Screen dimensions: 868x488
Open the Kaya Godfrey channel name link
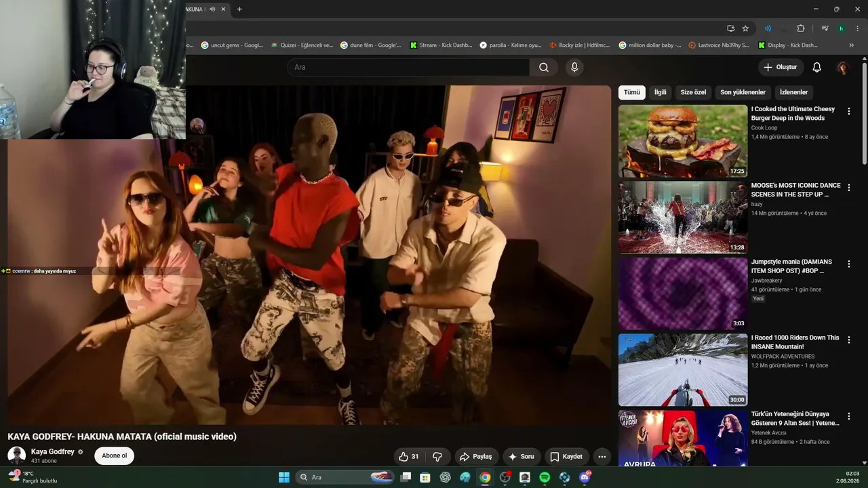[x=53, y=452]
